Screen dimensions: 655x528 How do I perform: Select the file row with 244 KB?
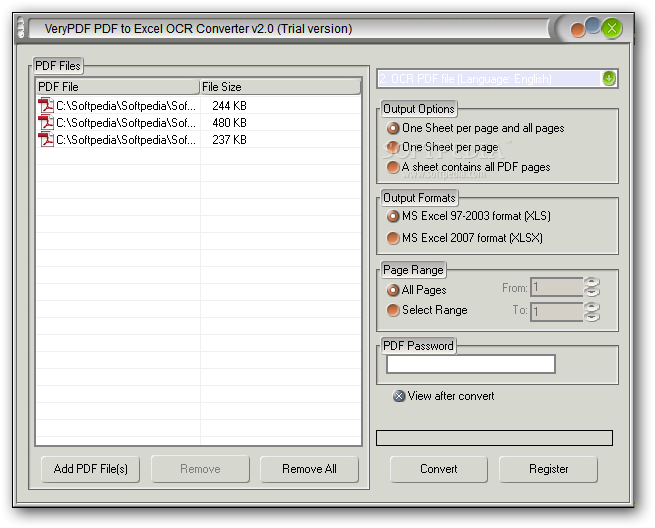coord(198,105)
